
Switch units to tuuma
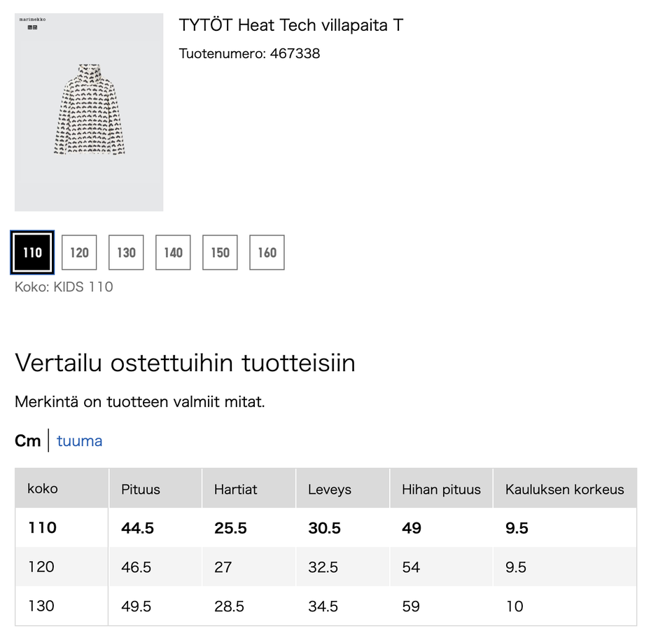[x=79, y=441]
